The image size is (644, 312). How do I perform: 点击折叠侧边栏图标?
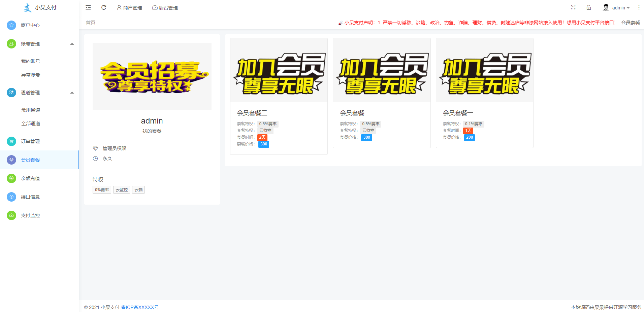(x=88, y=7)
